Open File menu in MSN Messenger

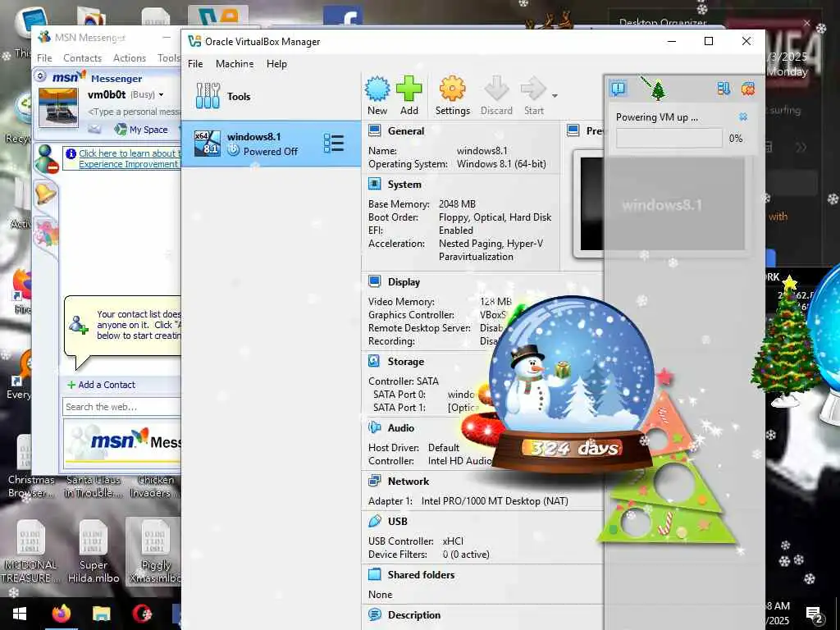click(x=44, y=58)
